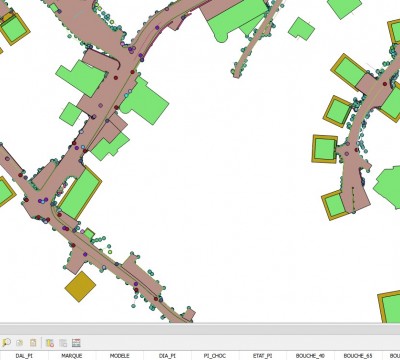The height and width of the screenshot is (360, 400).
Task: Click the BOUCHE_65 column header
Action: (358, 356)
